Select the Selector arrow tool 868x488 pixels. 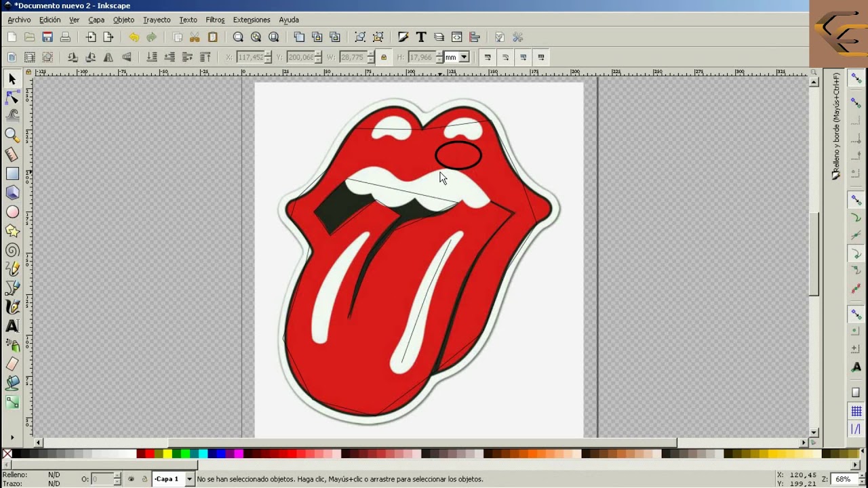coord(12,79)
